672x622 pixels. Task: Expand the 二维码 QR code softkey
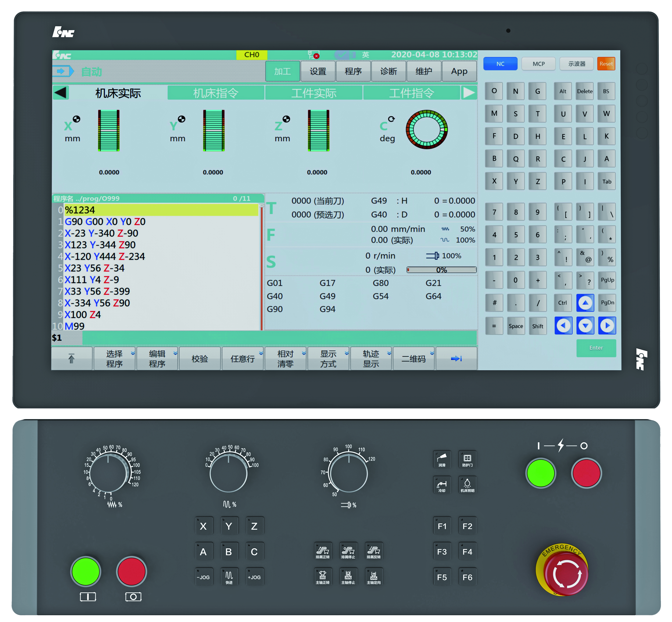414,359
